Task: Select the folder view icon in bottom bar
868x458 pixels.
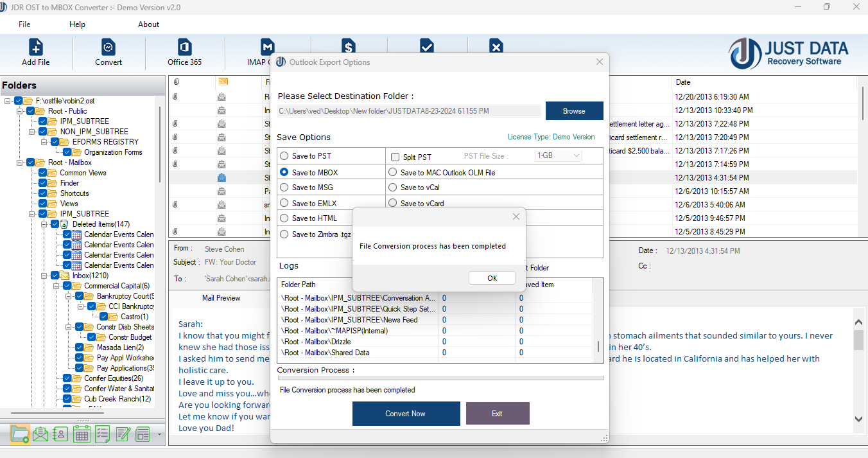Action: click(20, 434)
